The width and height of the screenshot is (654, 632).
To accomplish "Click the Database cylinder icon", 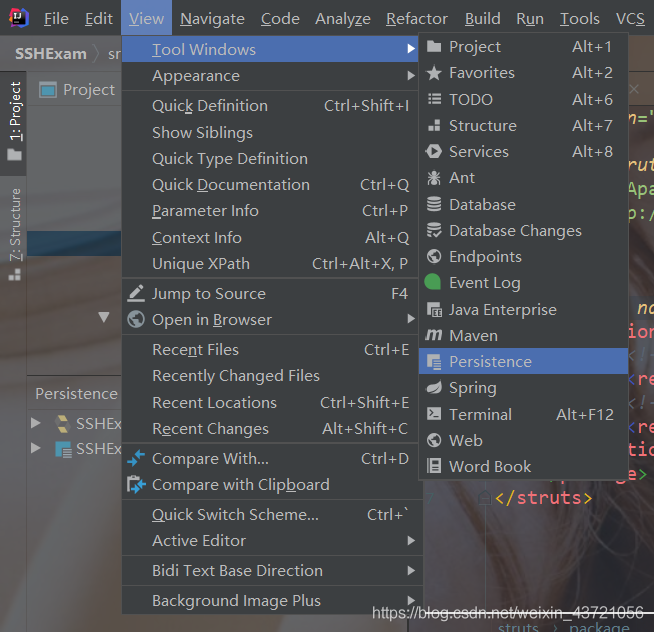I will pos(434,204).
